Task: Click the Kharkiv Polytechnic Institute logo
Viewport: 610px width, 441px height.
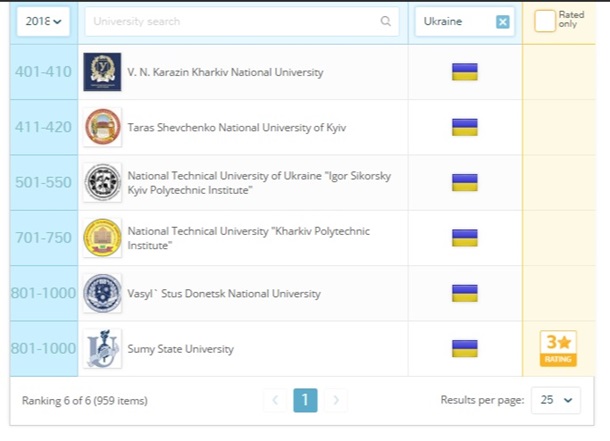Action: pyautogui.click(x=102, y=238)
